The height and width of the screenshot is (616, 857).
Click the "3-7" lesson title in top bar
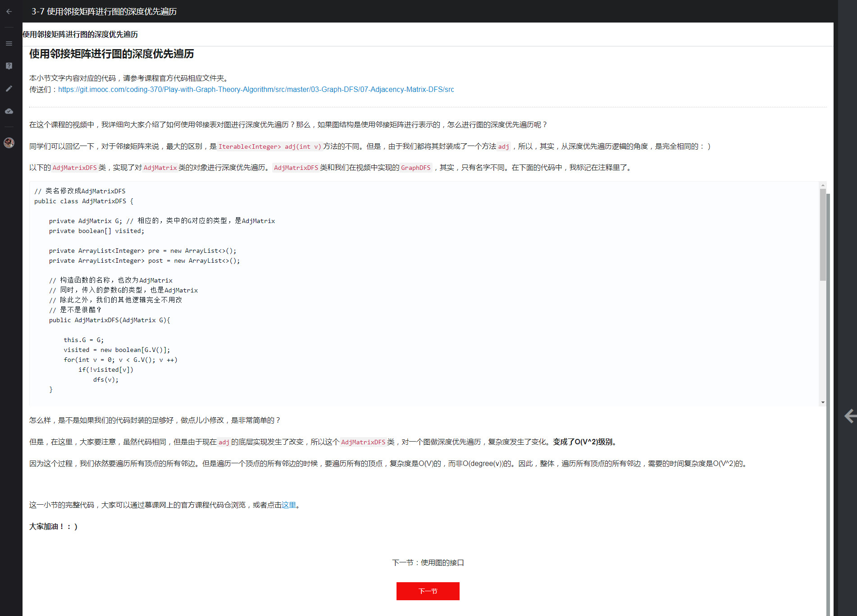click(x=104, y=11)
